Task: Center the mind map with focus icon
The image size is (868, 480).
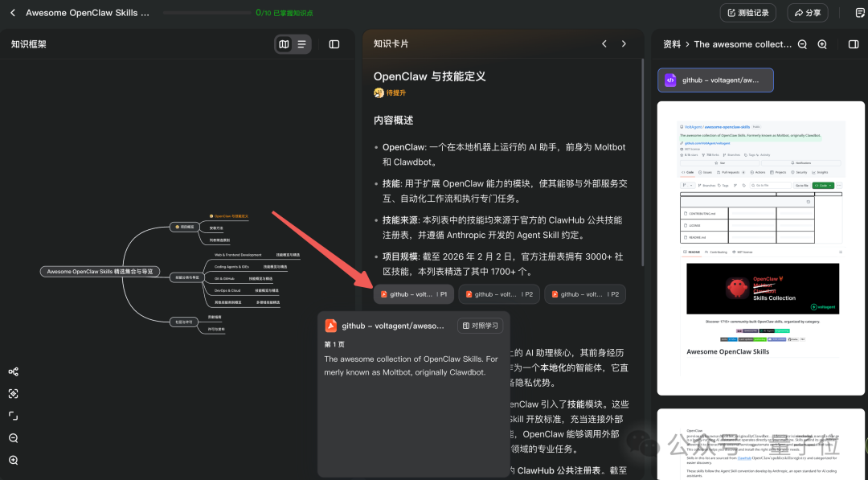Action: click(13, 393)
